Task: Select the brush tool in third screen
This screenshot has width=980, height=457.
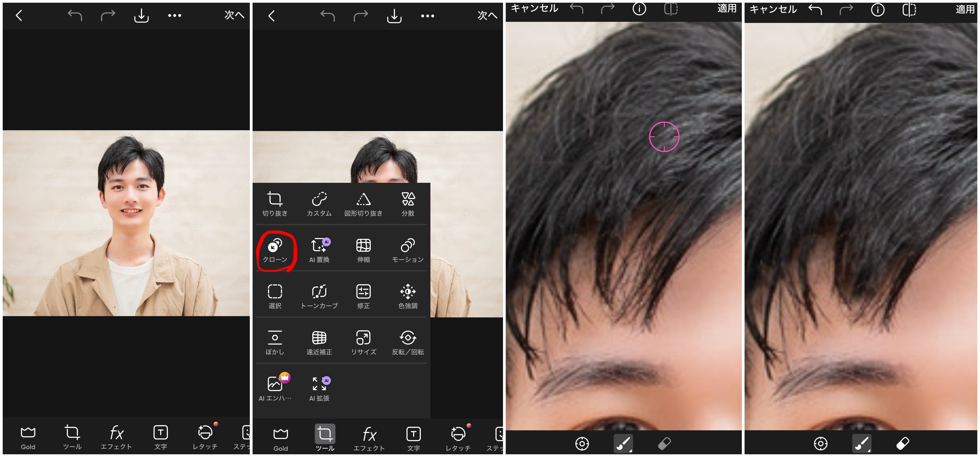Action: click(x=623, y=443)
